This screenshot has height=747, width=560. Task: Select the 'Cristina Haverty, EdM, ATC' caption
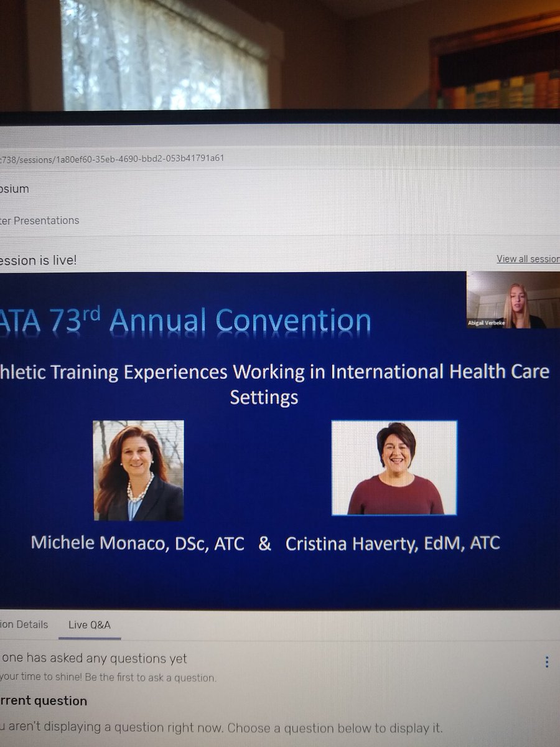(393, 543)
